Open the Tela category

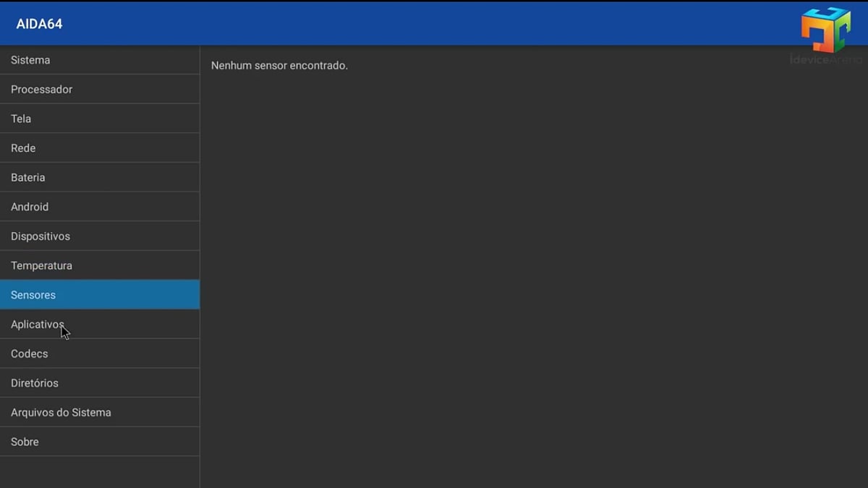coord(100,119)
